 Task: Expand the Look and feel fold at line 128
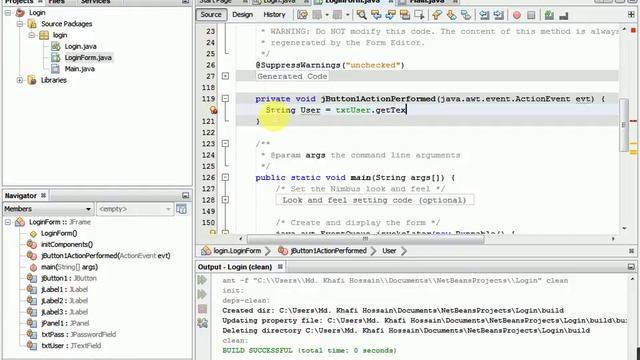coord(225,200)
